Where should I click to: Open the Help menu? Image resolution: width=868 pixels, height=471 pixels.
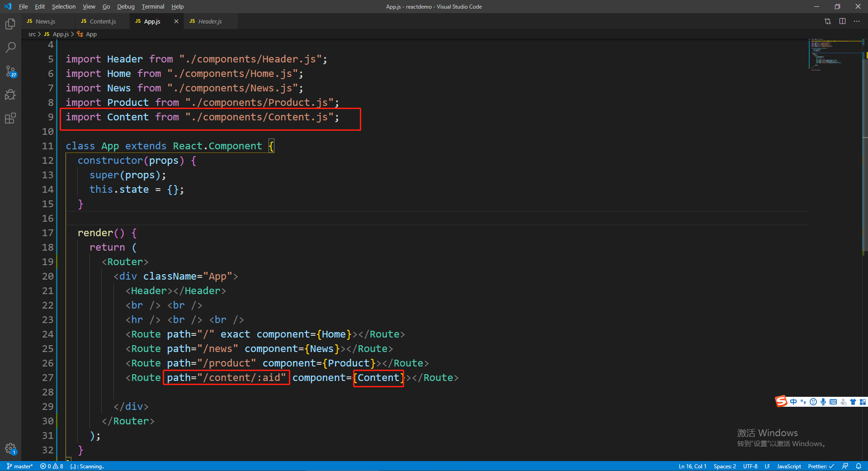point(178,6)
